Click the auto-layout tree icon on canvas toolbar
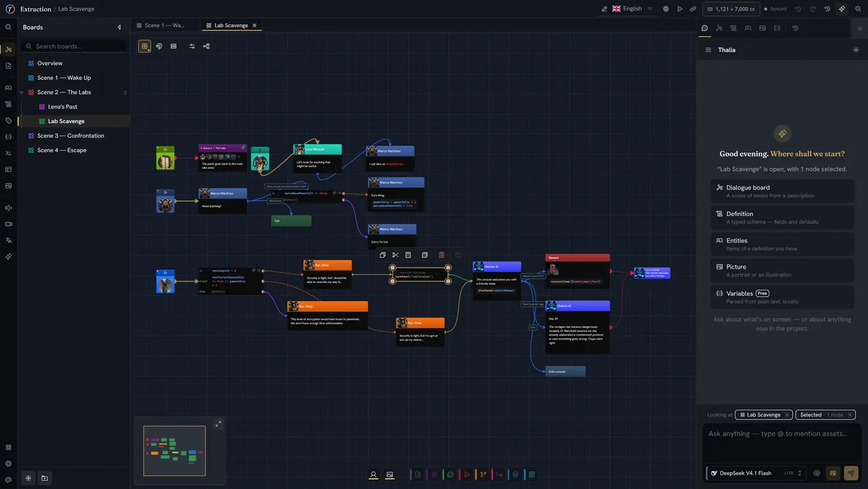This screenshot has height=489, width=868. tap(206, 46)
